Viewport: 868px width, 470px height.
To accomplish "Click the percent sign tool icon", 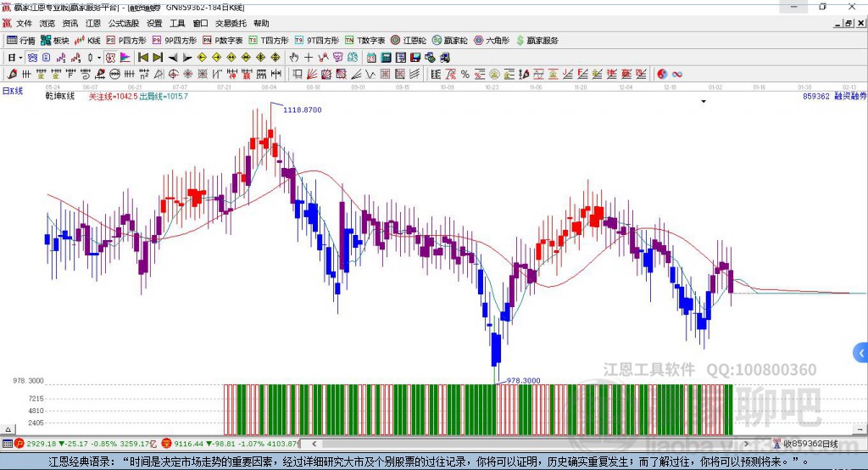I will 465,74.
